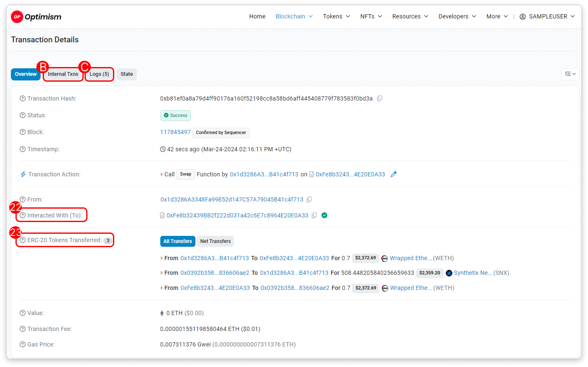This screenshot has height=367, width=588.
Task: Open the SAMPLEUSER account dropdown
Action: 547,17
